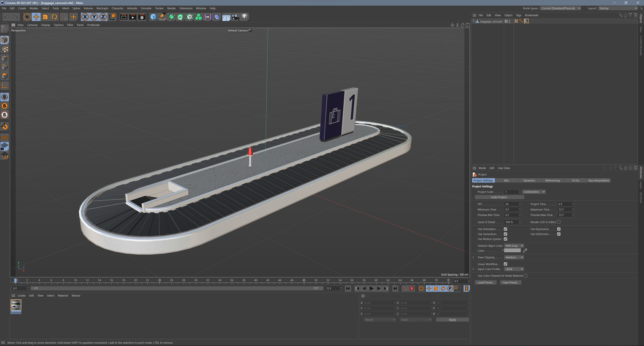Enable Use Color Channel for Node Material
This screenshot has height=346, width=644.
(x=526, y=276)
